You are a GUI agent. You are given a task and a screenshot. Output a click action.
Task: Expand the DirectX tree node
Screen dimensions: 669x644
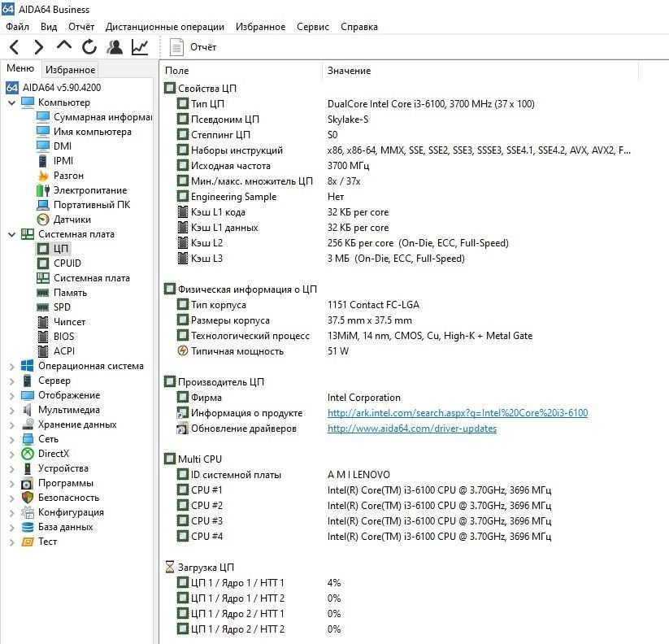pyautogui.click(x=12, y=454)
